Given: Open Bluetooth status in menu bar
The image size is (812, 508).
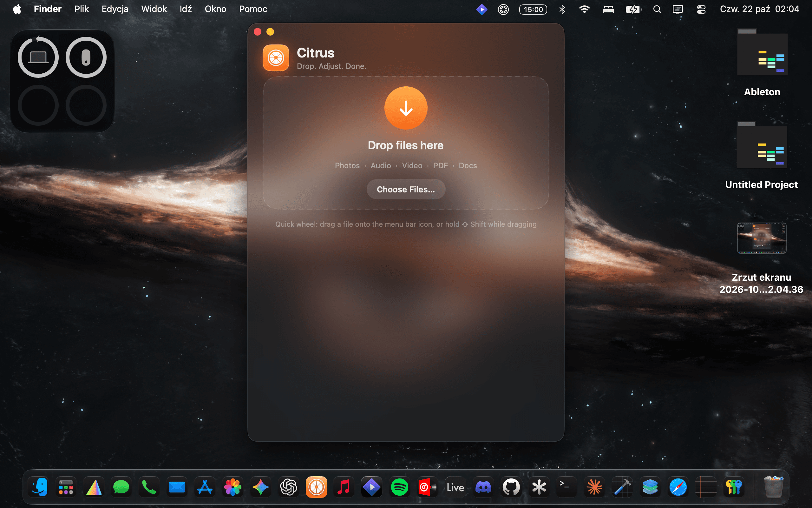Looking at the screenshot, I should pos(562,9).
